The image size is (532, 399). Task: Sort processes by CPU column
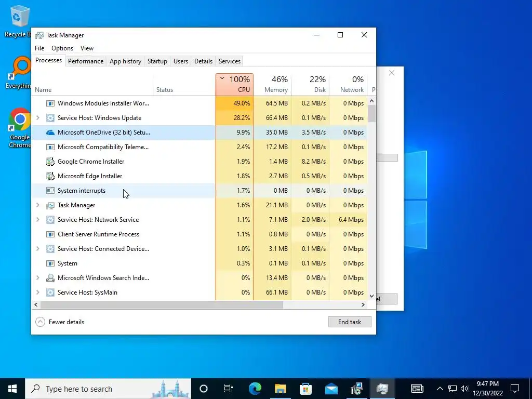(234, 85)
